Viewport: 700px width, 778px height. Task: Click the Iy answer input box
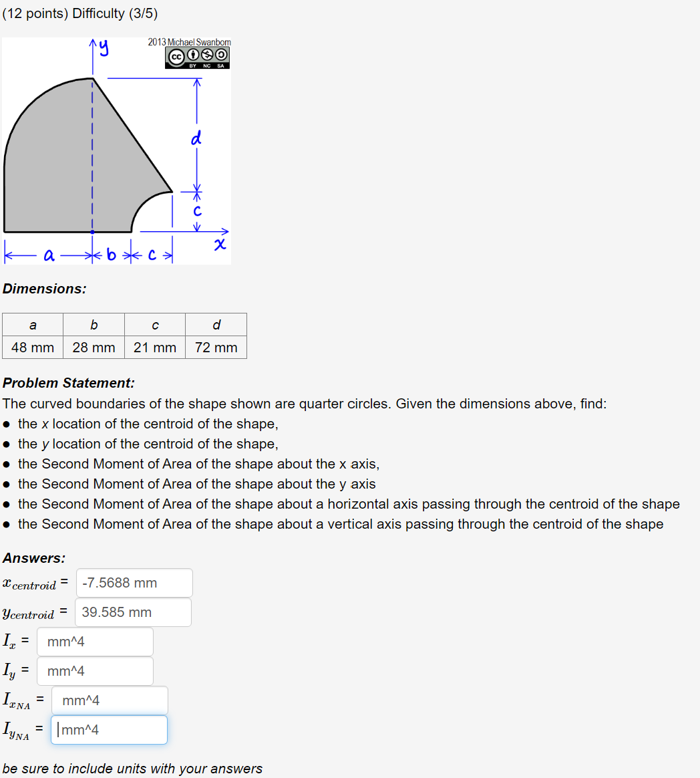pos(95,670)
